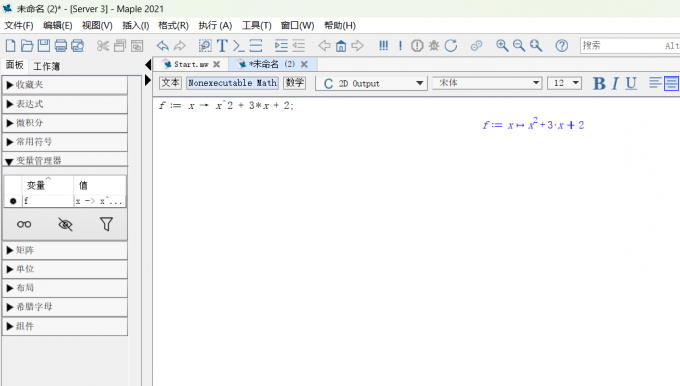
Task: Outdent the section icon
Action: point(298,46)
